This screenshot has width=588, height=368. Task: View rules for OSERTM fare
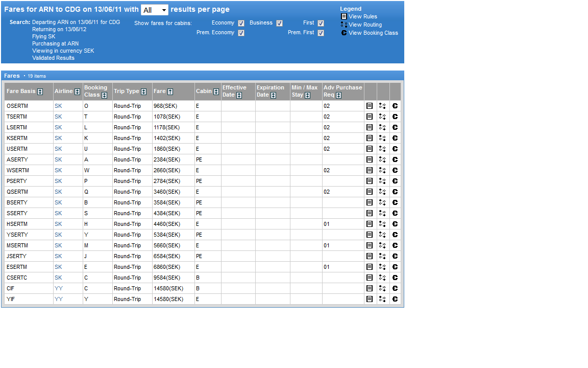(x=370, y=106)
